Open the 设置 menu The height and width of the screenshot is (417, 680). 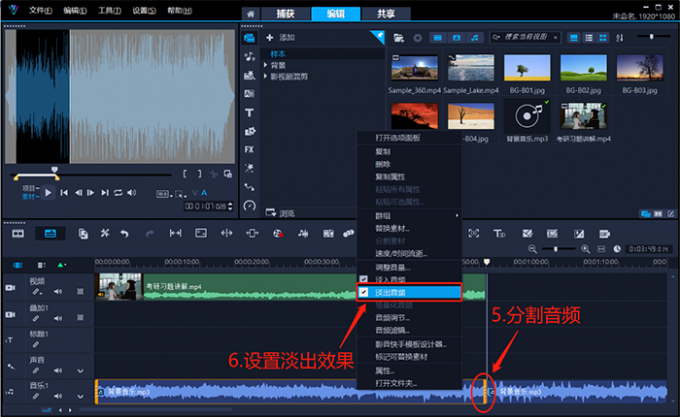tap(144, 10)
